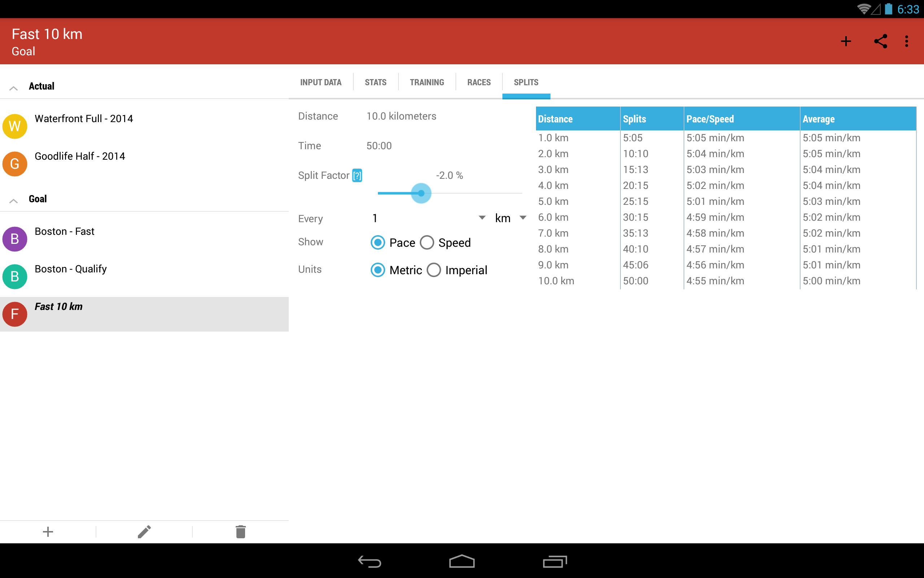Open Goodlife Half - 2014 entry
Viewport: 924px width, 578px height.
tap(144, 164)
